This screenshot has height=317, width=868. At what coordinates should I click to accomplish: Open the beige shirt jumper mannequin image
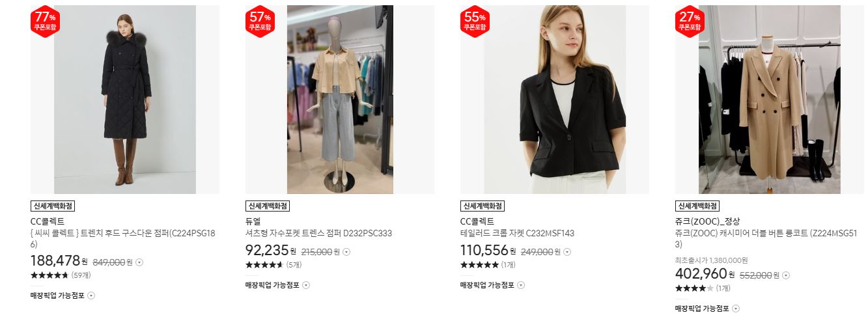340,100
